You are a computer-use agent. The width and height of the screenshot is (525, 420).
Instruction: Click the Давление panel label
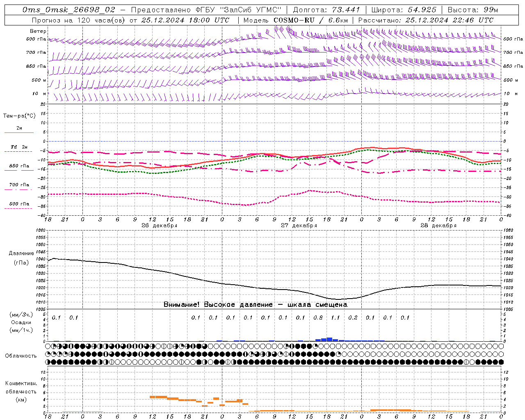click(x=21, y=253)
